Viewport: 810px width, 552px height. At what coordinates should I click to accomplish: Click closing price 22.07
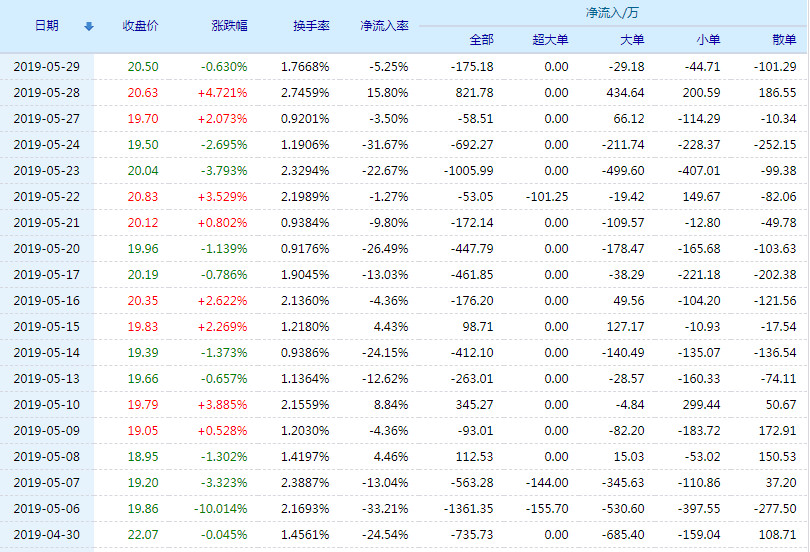143,534
